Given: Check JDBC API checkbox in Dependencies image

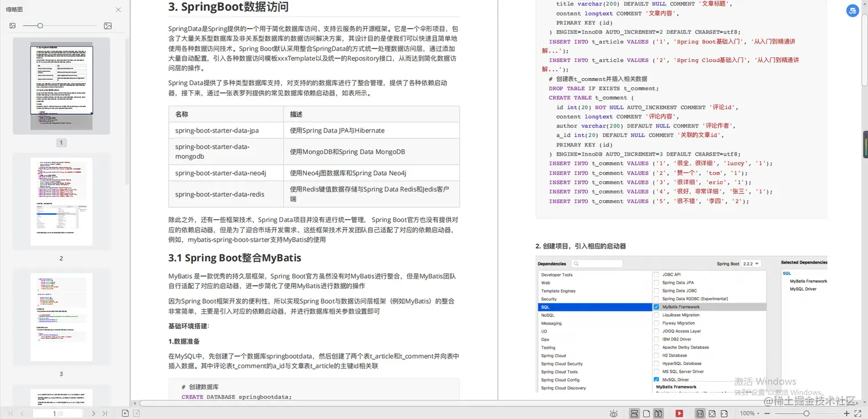Looking at the screenshot, I should 657,274.
